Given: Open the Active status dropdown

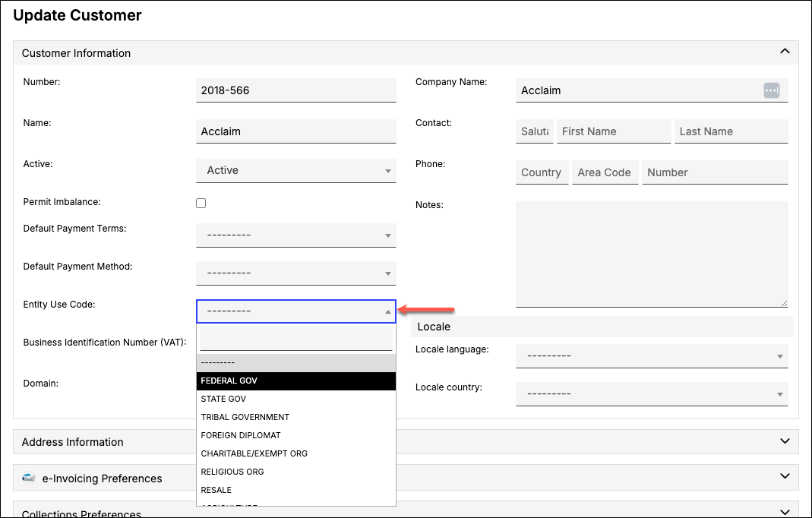Looking at the screenshot, I should pyautogui.click(x=296, y=170).
